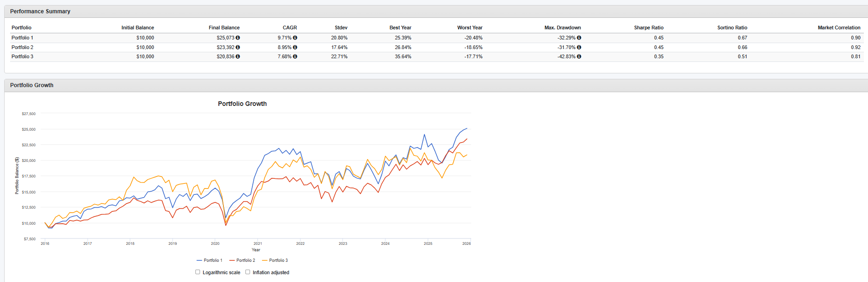The width and height of the screenshot is (868, 282).
Task: Toggle Portfolio 1 series in chart legend
Action: [x=210, y=260]
